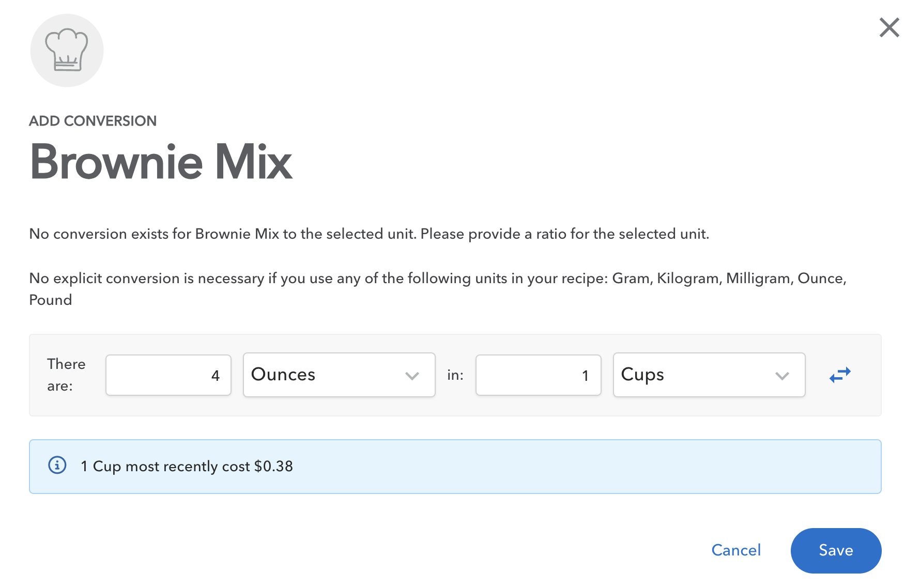The height and width of the screenshot is (588, 920).
Task: Click the chevron arrow beside Cups
Action: point(782,376)
